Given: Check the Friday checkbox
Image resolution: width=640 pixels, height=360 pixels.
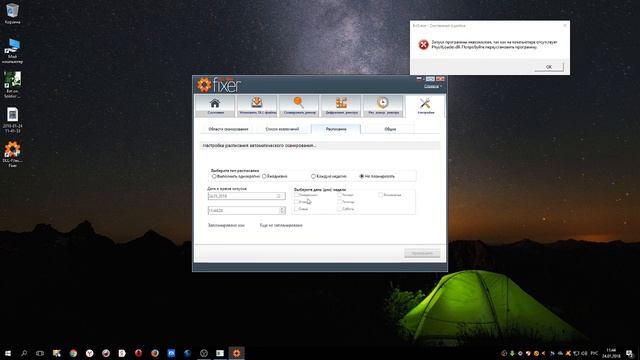Looking at the screenshot, I should pyautogui.click(x=340, y=202).
